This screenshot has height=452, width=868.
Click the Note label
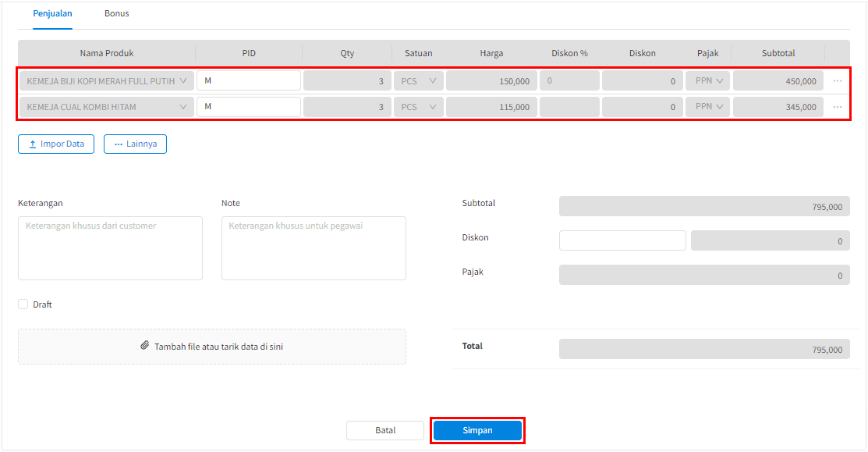[x=231, y=203]
